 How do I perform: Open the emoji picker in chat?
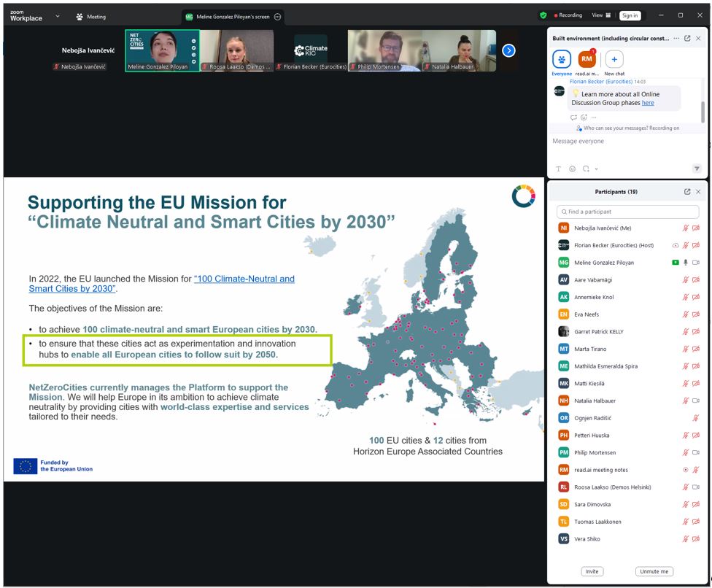(x=572, y=169)
